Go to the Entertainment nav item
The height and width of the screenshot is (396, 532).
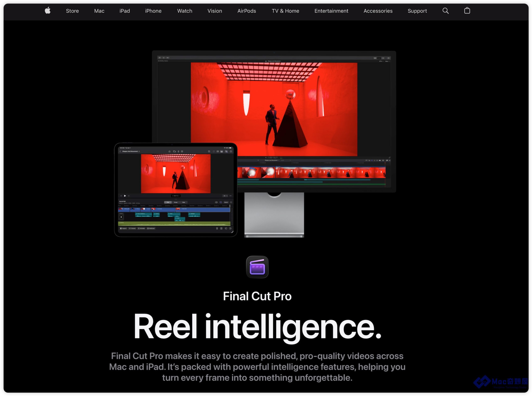point(331,11)
